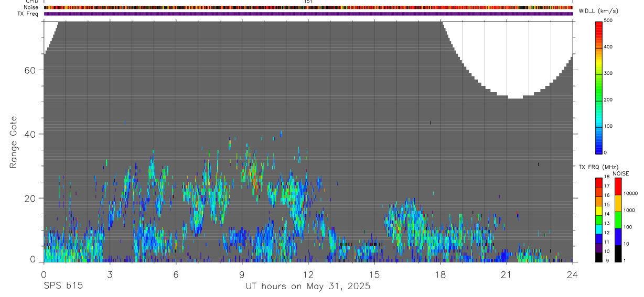Screen dimensions: 644x297
Task: Click the x-axis tick label '24'
Action: (x=572, y=274)
